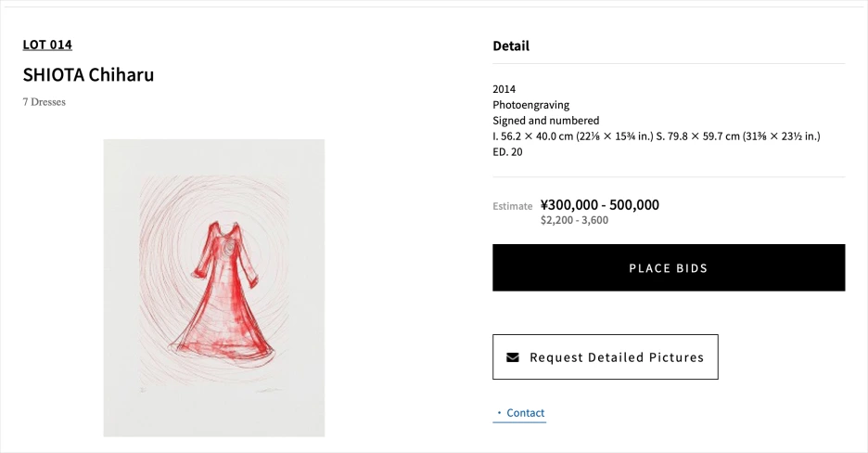Click the ED. 20 edition text

click(507, 152)
